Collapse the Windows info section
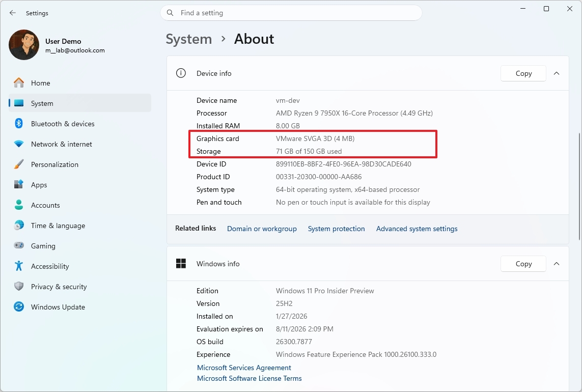 click(x=557, y=264)
